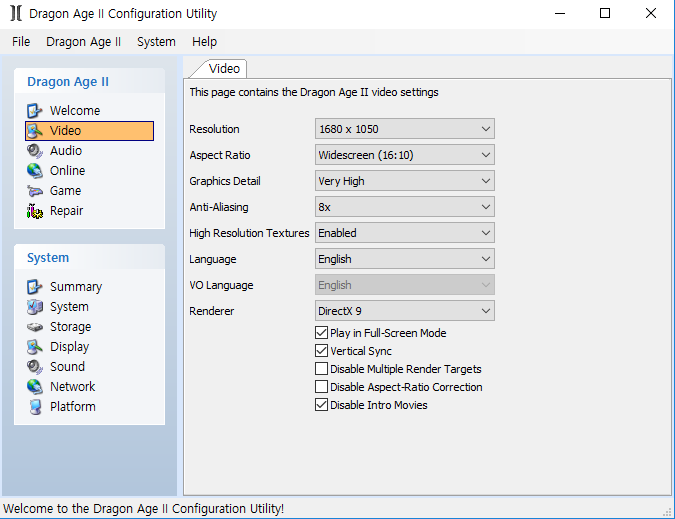Open the Repair page
Image resolution: width=675 pixels, height=519 pixels.
point(67,211)
